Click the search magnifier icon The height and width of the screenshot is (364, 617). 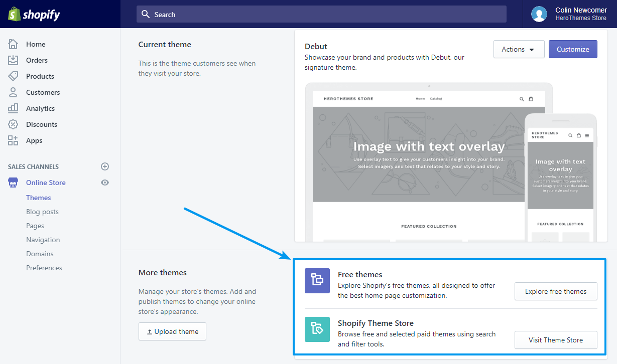146,14
